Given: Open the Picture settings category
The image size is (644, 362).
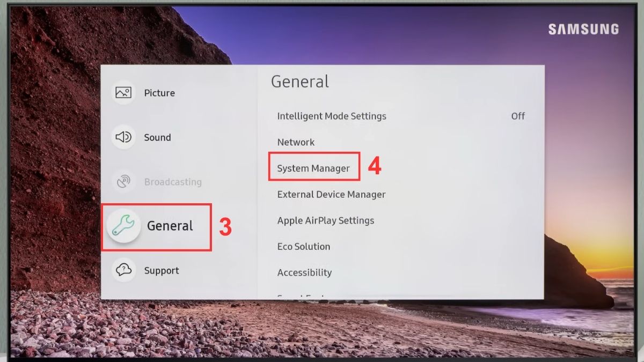Looking at the screenshot, I should click(159, 93).
